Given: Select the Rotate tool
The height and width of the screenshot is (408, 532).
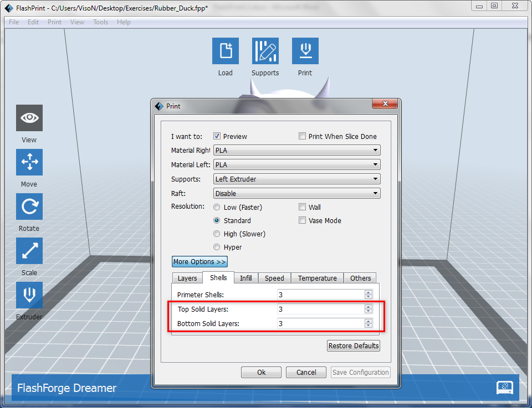Looking at the screenshot, I should pos(29,206).
